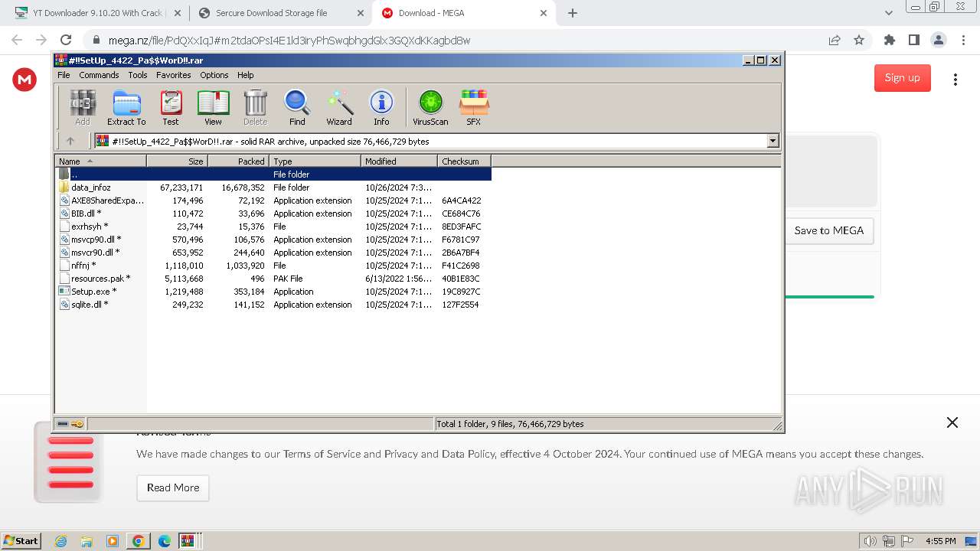
Task: Click the key password icon in status bar
Action: pos(77,423)
